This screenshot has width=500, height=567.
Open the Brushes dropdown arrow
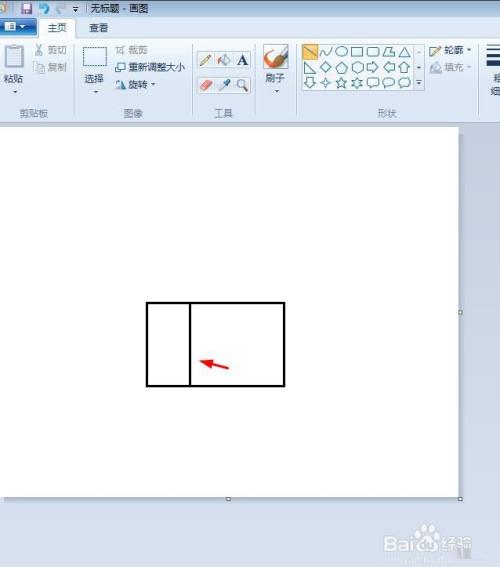277,91
